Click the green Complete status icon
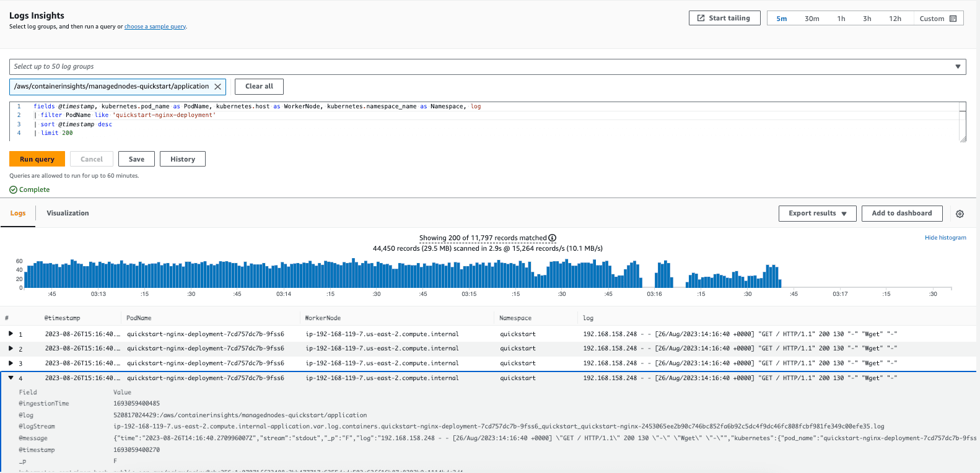 click(x=13, y=190)
